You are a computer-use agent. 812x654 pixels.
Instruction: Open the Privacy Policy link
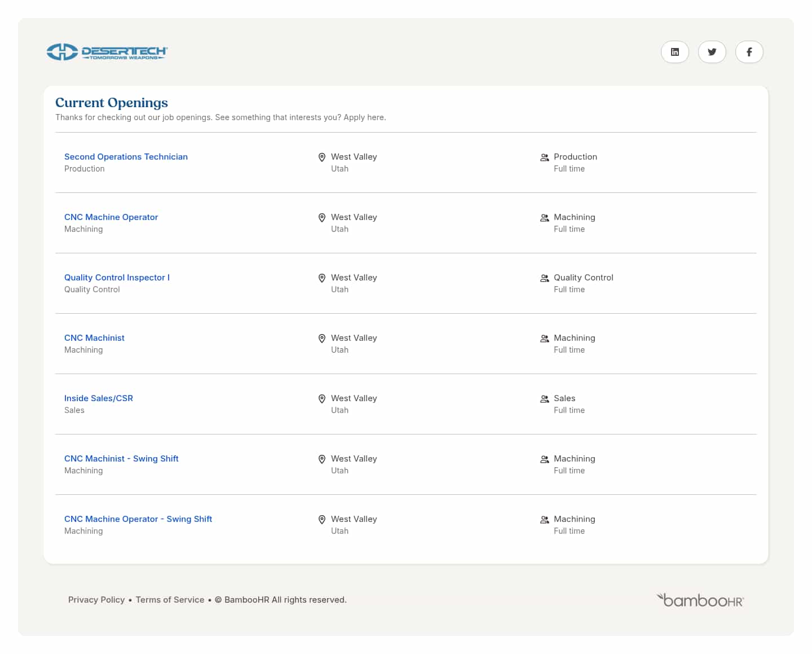pos(96,600)
